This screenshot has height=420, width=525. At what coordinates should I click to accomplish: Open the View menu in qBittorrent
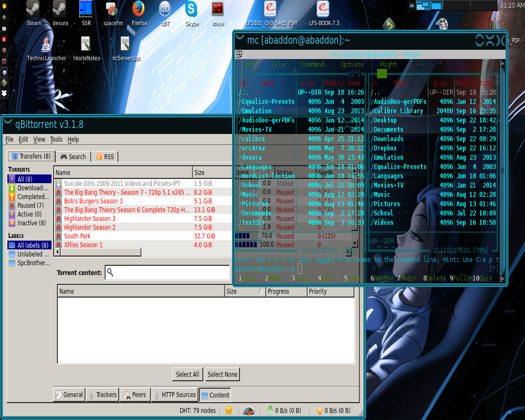(x=39, y=139)
